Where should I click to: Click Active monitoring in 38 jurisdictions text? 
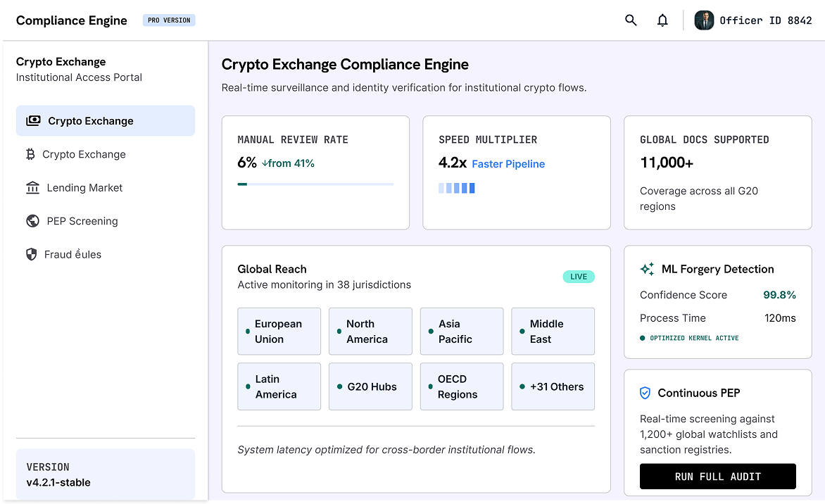324,284
